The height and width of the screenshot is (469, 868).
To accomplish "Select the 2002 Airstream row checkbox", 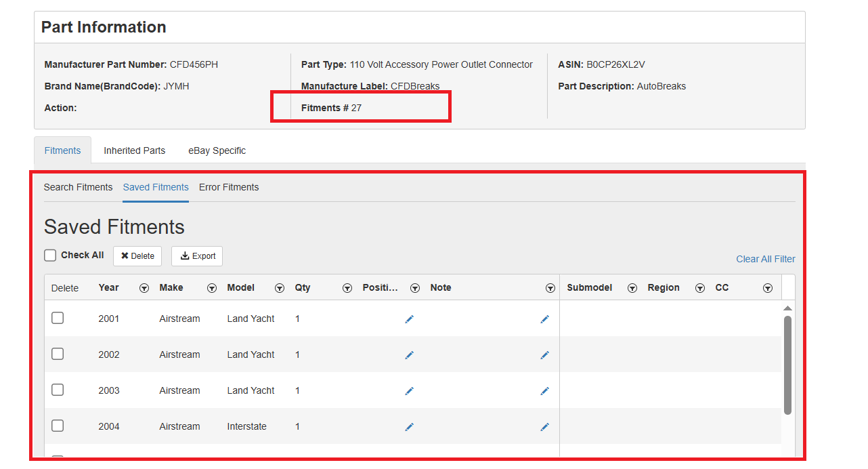I will [x=58, y=354].
